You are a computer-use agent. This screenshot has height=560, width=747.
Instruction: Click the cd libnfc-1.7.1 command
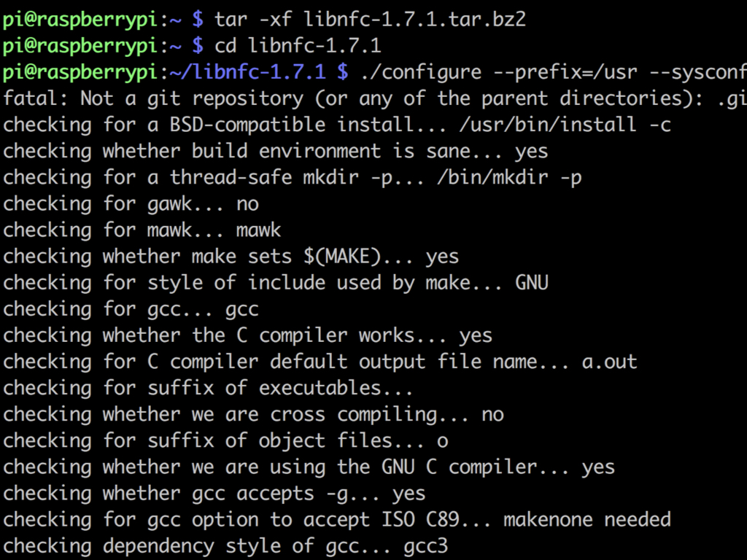298,46
